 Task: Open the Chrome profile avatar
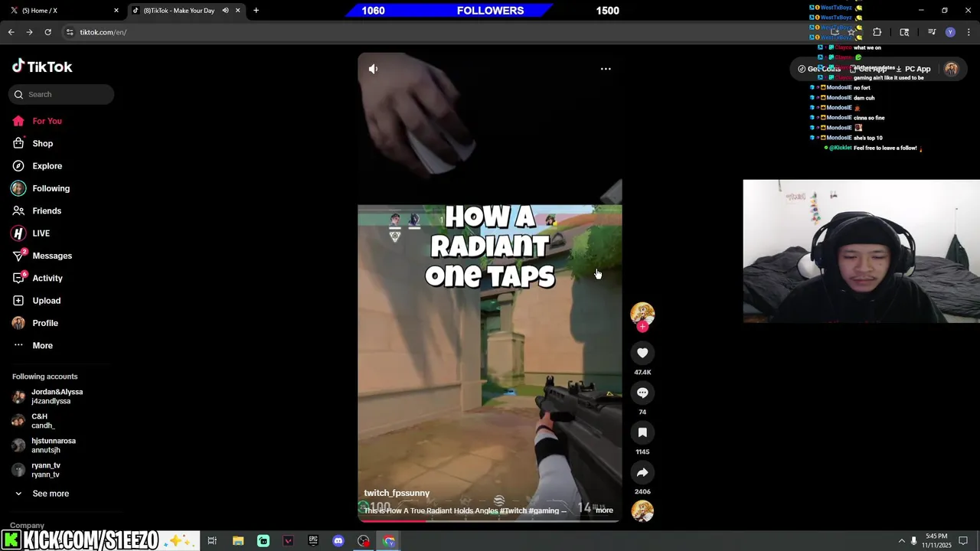[x=950, y=32]
